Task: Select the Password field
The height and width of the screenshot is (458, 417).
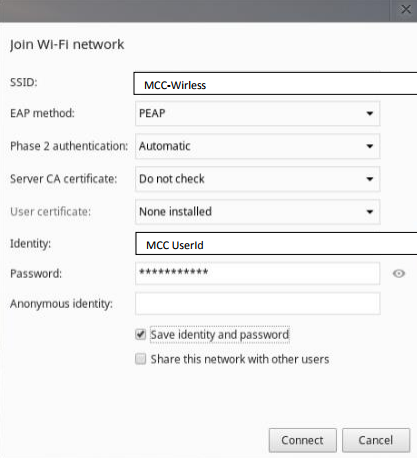Action: coord(257,273)
